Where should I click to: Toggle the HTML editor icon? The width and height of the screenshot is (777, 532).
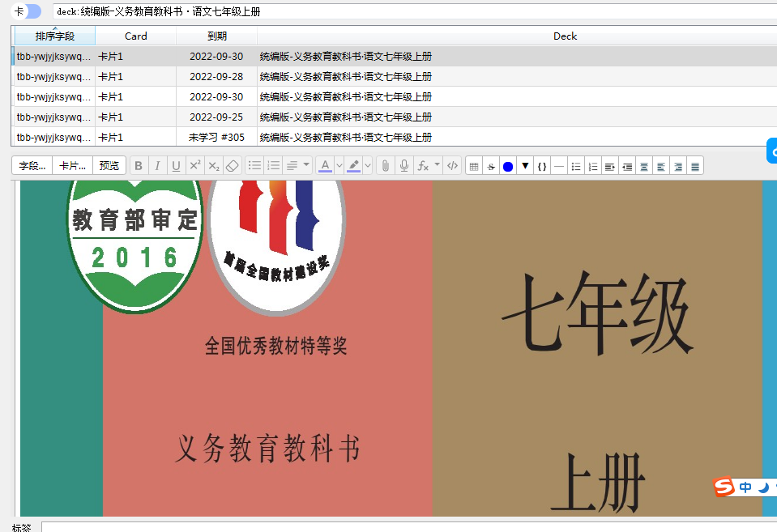452,166
